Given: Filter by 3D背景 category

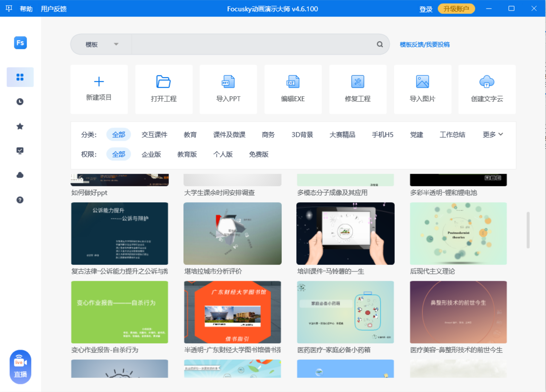Looking at the screenshot, I should point(302,135).
